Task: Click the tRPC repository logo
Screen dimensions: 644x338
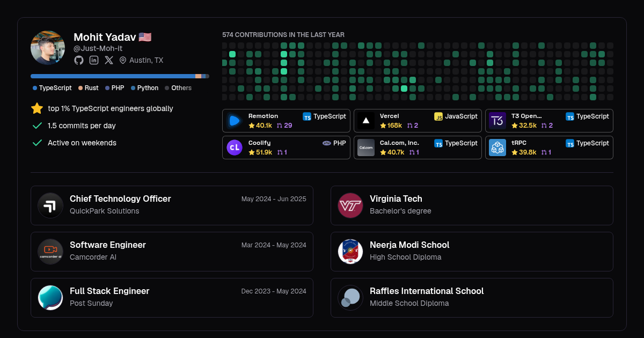Action: 497,148
